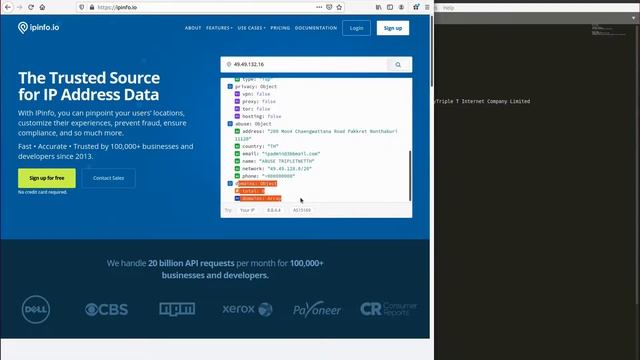Click the icon beside the country field
Screen dimensions: 640x360
pyautogui.click(x=237, y=146)
